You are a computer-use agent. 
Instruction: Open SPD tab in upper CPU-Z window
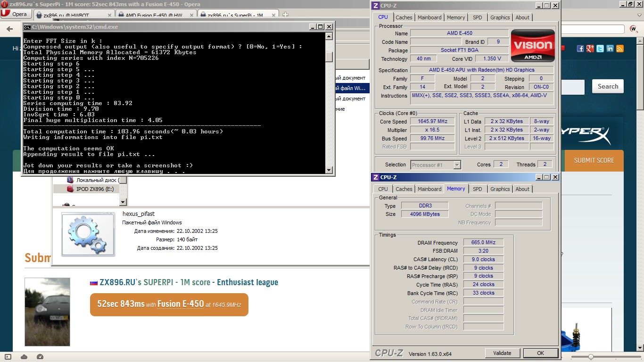tap(478, 17)
